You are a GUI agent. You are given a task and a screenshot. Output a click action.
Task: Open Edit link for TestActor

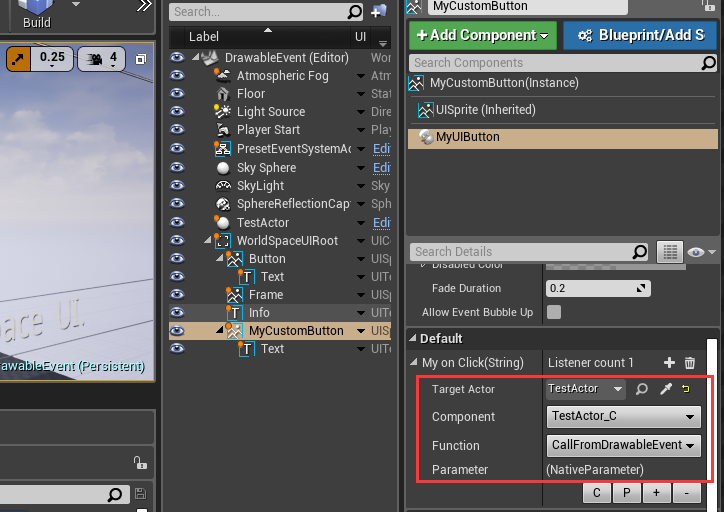pos(381,223)
